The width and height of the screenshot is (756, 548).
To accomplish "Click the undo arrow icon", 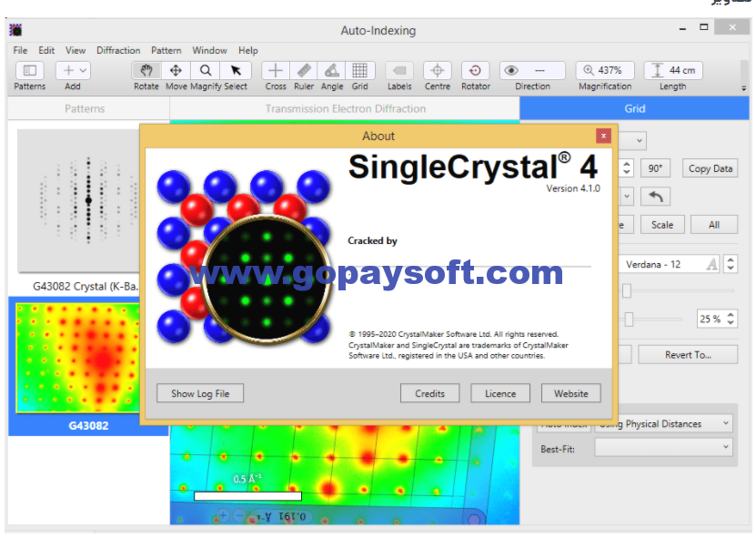I will 655,197.
